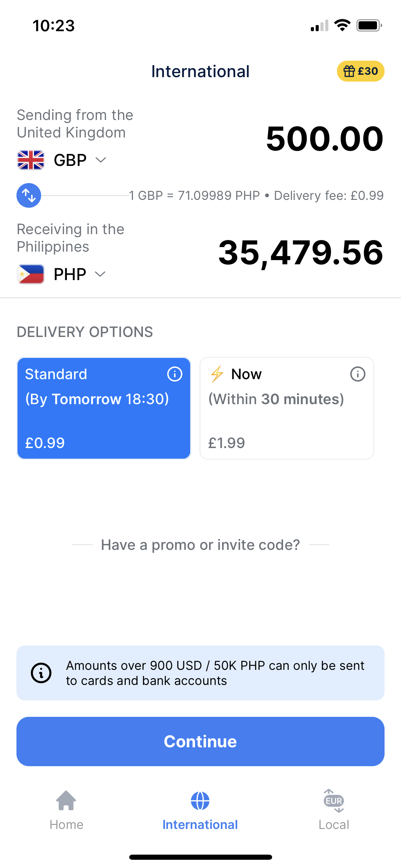Screen dimensions: 401x868
Task: Open the PHP currency dropdown
Action: [80, 274]
